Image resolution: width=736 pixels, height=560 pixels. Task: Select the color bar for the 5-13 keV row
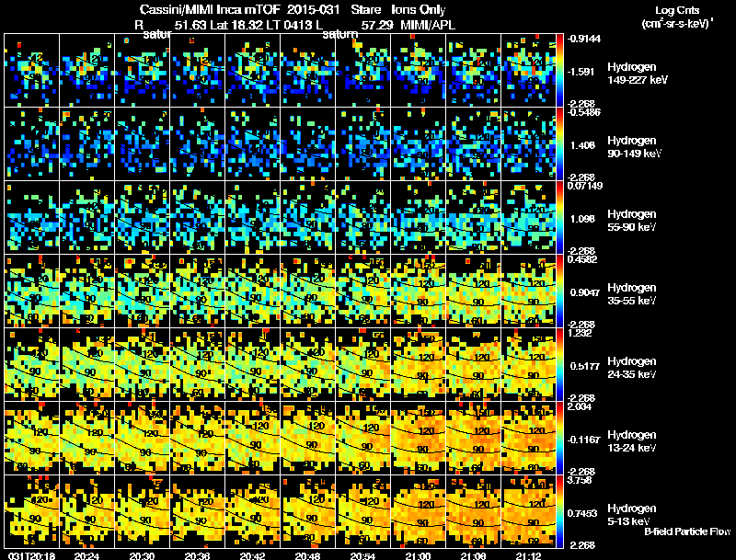[x=559, y=511]
